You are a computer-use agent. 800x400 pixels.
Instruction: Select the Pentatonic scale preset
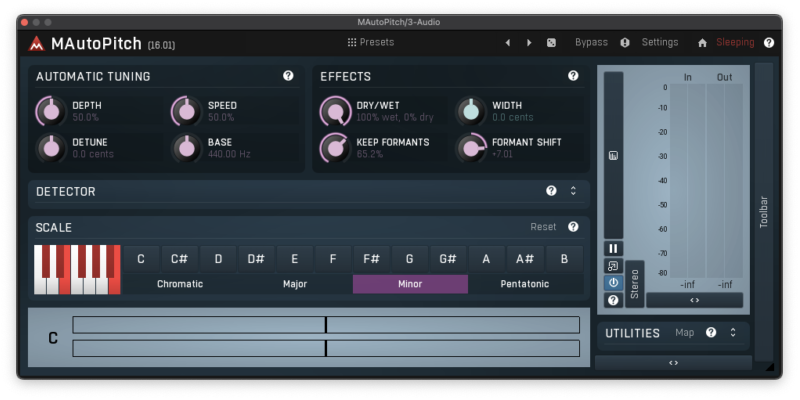[525, 284]
